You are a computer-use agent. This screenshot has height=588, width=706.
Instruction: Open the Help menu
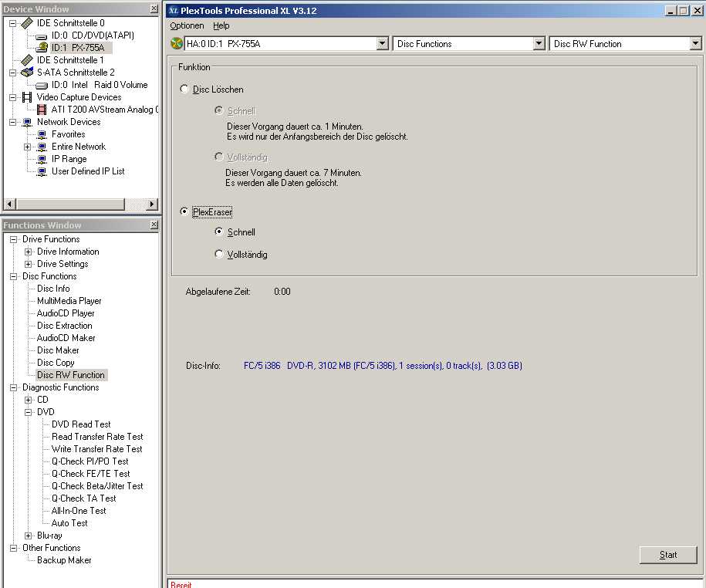[x=221, y=25]
